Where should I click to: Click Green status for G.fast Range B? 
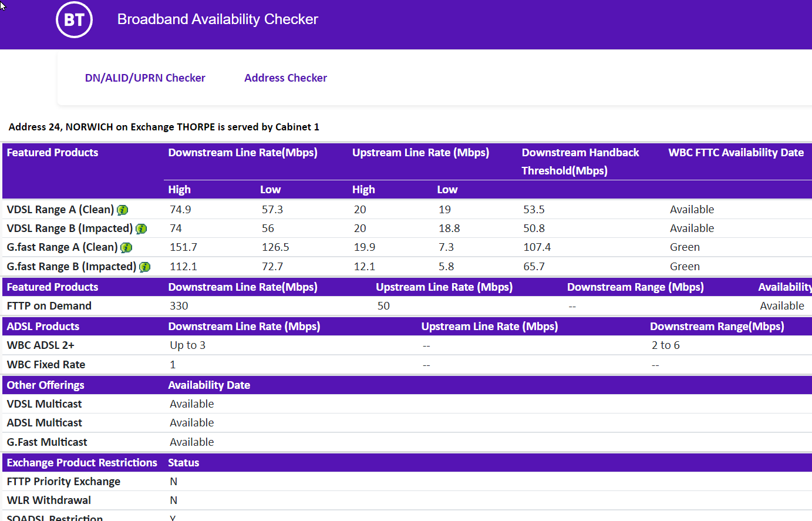685,267
